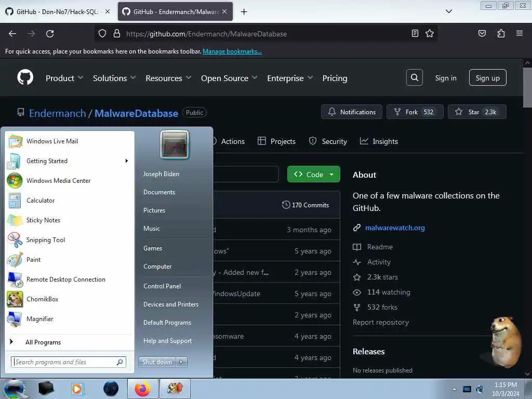
Task: Close the Endermanch/Malware tab
Action: click(224, 11)
